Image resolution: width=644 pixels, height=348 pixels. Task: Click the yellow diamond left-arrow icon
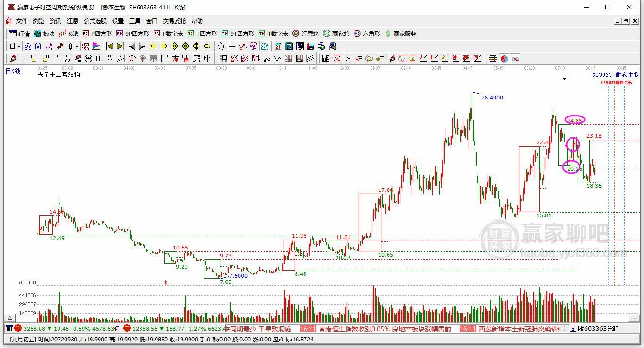click(153, 46)
